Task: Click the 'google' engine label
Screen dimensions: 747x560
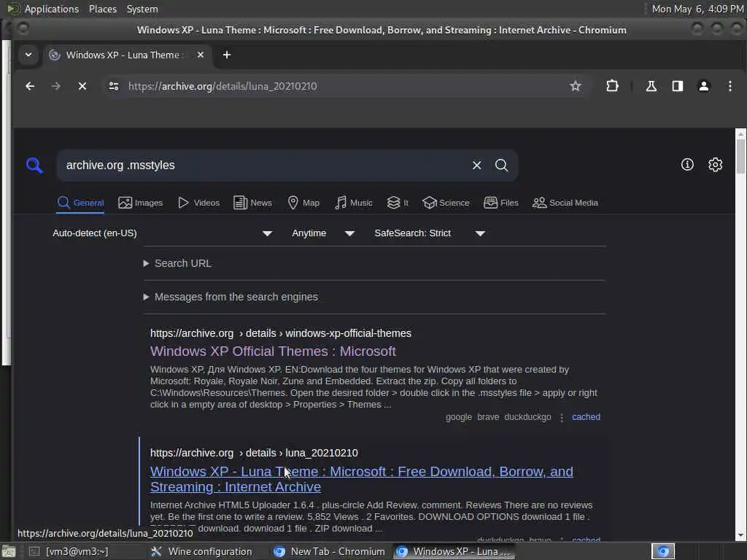Action: coord(458,417)
